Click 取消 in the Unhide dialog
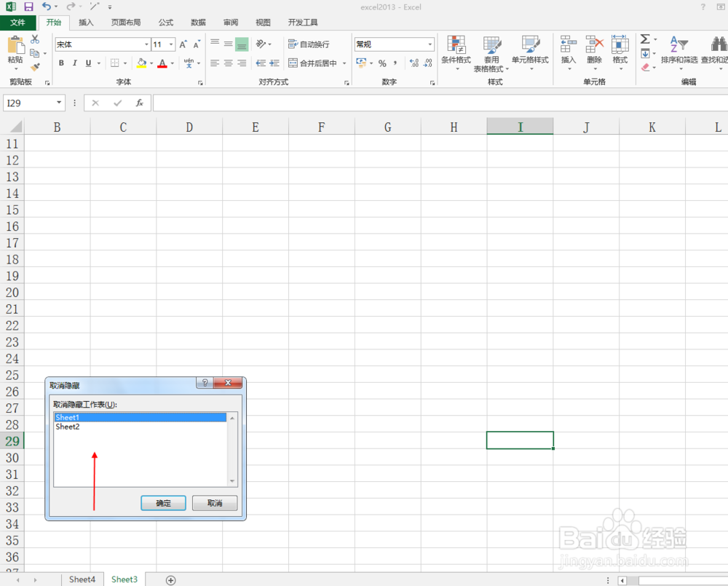 215,503
